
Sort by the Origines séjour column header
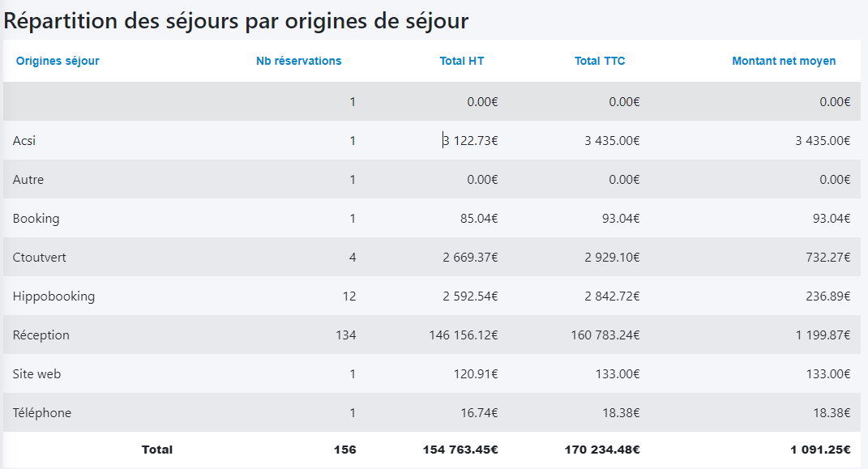[x=58, y=61]
